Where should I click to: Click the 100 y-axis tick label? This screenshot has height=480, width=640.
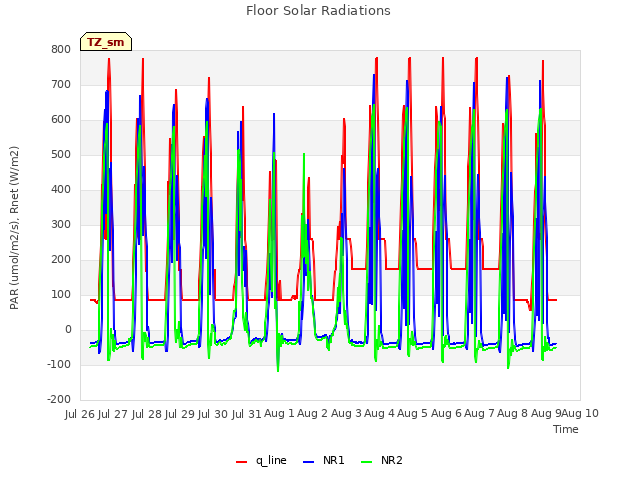61,295
